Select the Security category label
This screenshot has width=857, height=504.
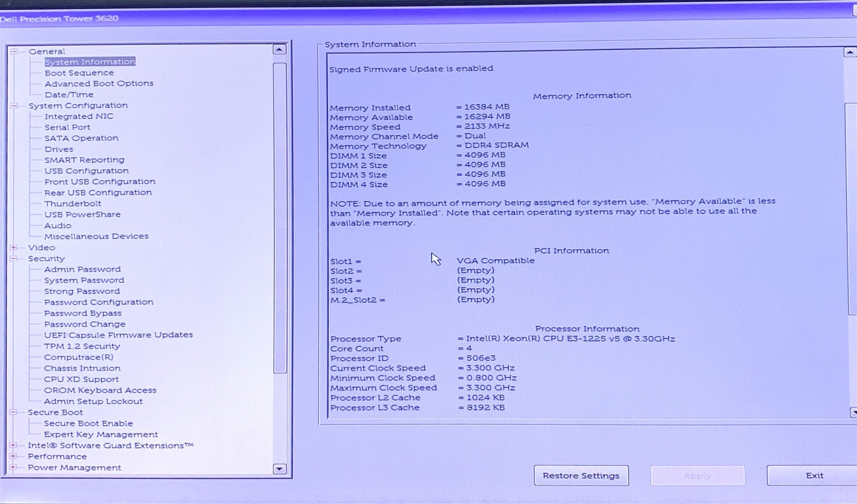46,258
